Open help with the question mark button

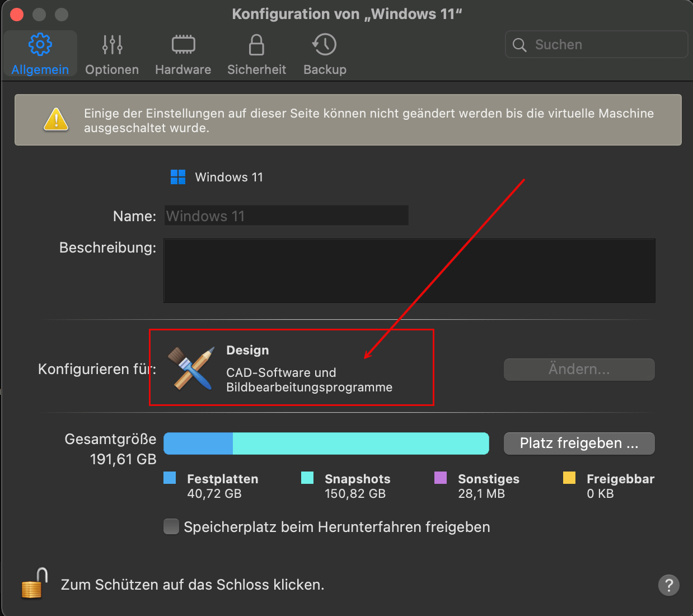pyautogui.click(x=669, y=585)
